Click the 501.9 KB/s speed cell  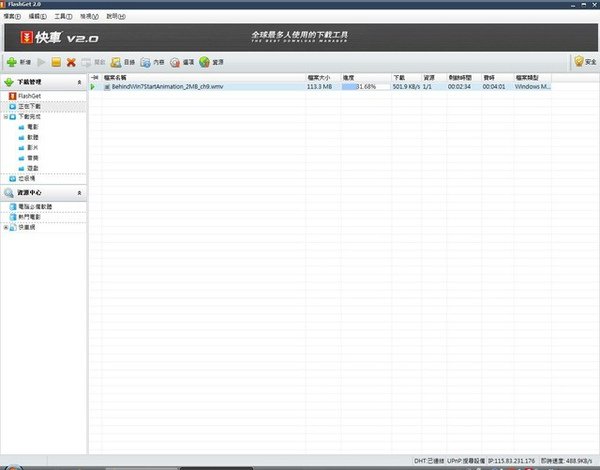pos(406,87)
